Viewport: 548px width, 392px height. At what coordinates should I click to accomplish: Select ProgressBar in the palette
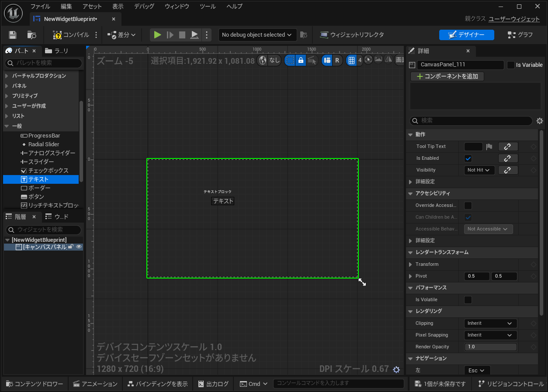pos(41,136)
